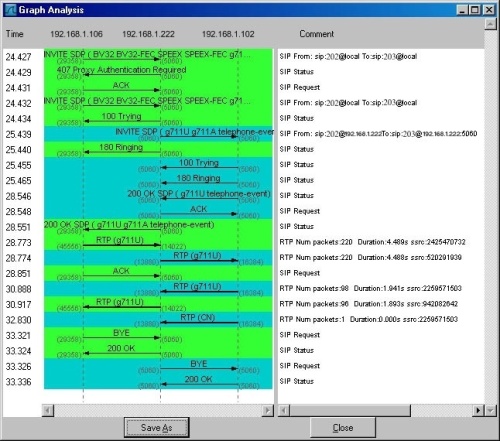
Task: Select the 200 OK message at 33.336
Action: tap(199, 379)
